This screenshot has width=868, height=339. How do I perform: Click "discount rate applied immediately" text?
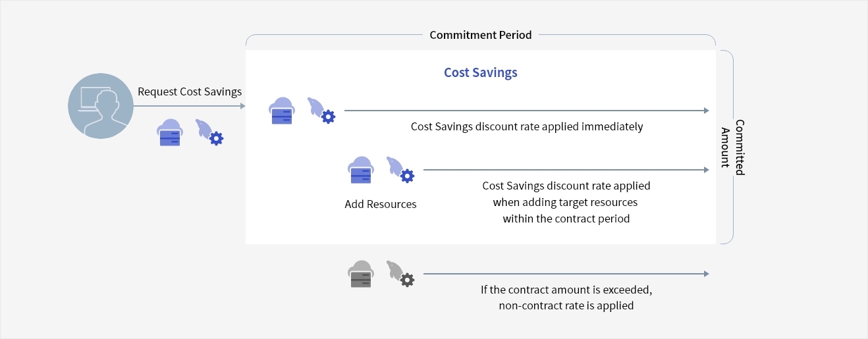point(527,126)
